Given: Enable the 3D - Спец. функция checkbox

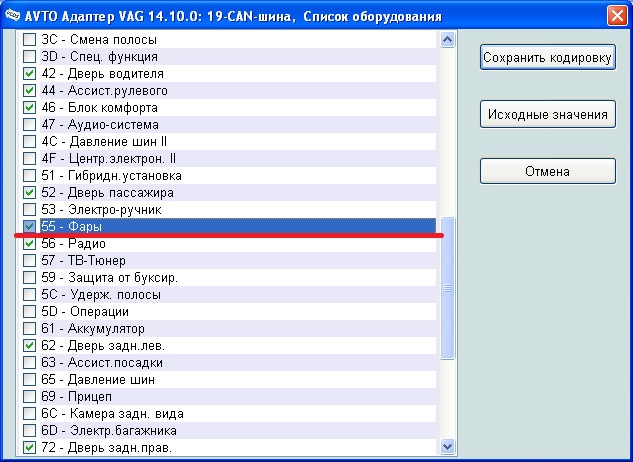Looking at the screenshot, I should (29, 57).
